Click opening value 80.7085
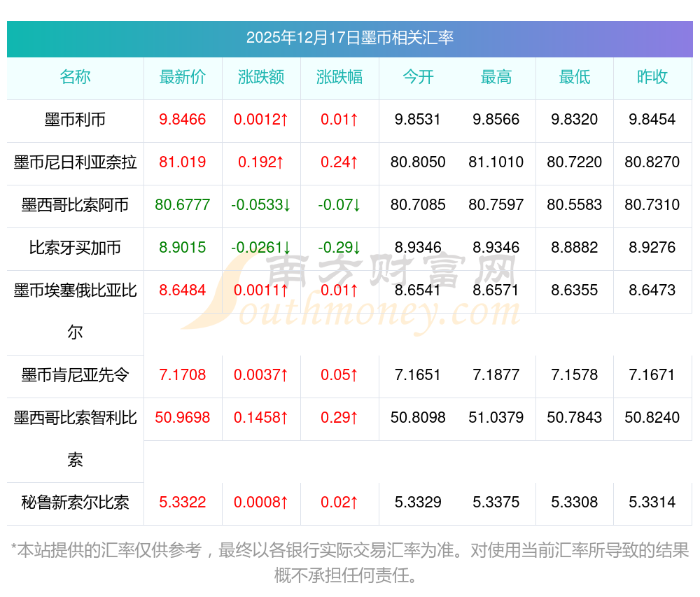This screenshot has width=700, height=597. tap(418, 205)
